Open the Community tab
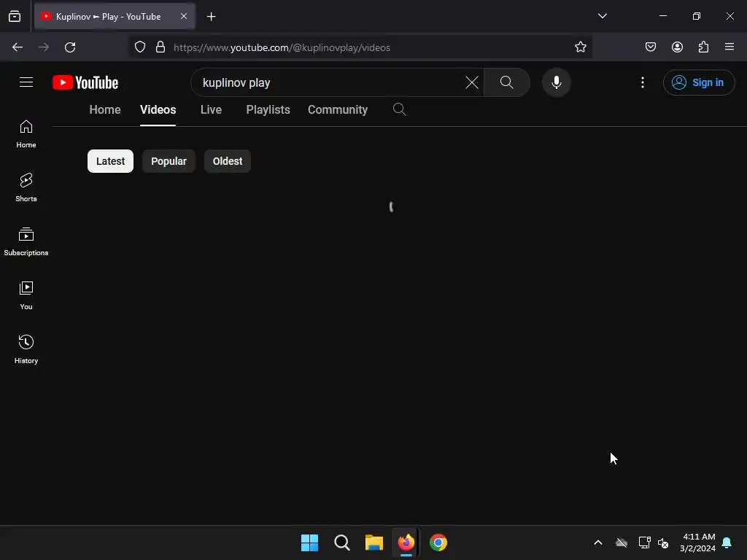The height and width of the screenshot is (560, 747). 338,110
